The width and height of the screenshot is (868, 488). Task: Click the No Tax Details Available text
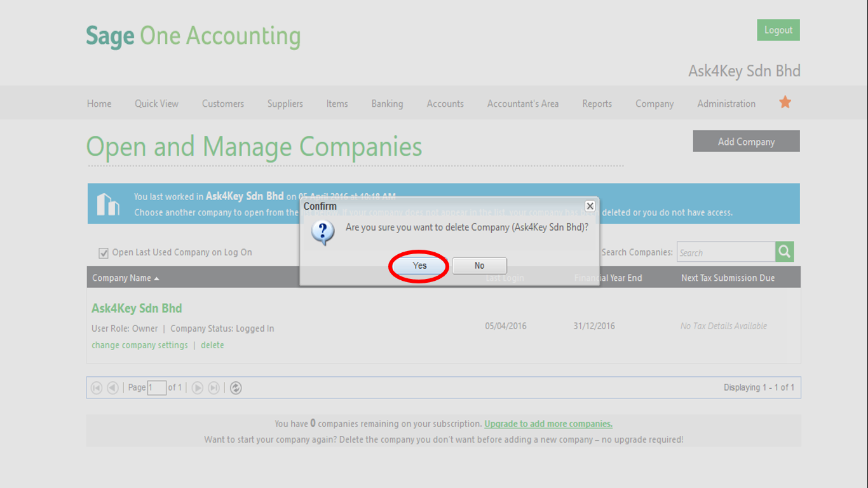[724, 326]
